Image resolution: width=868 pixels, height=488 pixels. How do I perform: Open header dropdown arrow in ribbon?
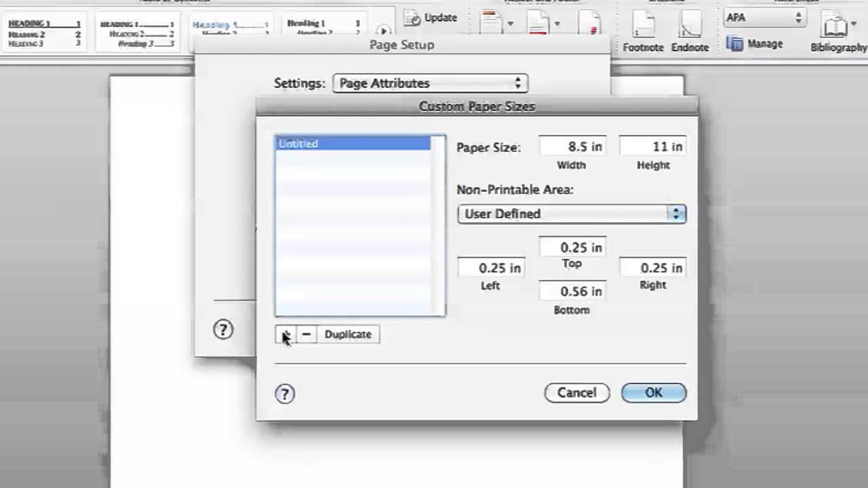pyautogui.click(x=510, y=24)
